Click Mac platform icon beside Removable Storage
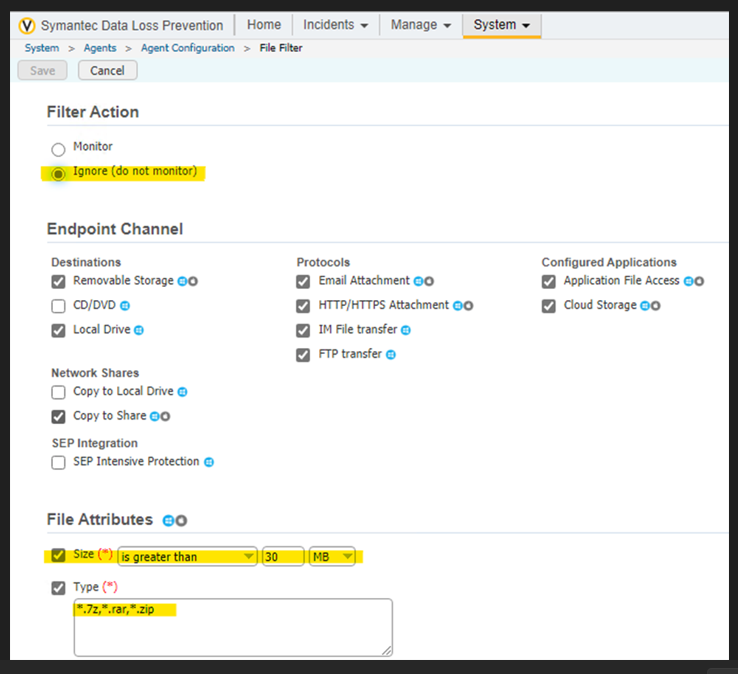The width and height of the screenshot is (738, 674). [x=193, y=282]
